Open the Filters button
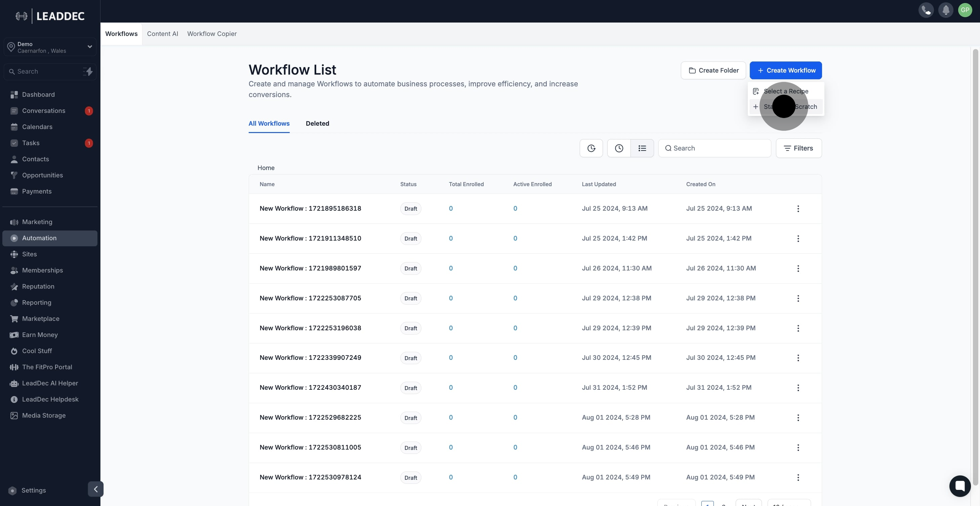The width and height of the screenshot is (980, 506). 799,149
